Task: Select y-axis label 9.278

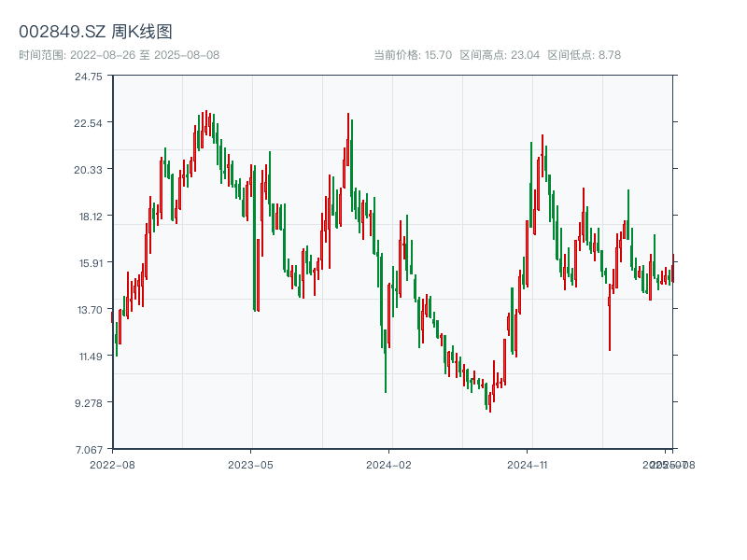Action: click(89, 403)
